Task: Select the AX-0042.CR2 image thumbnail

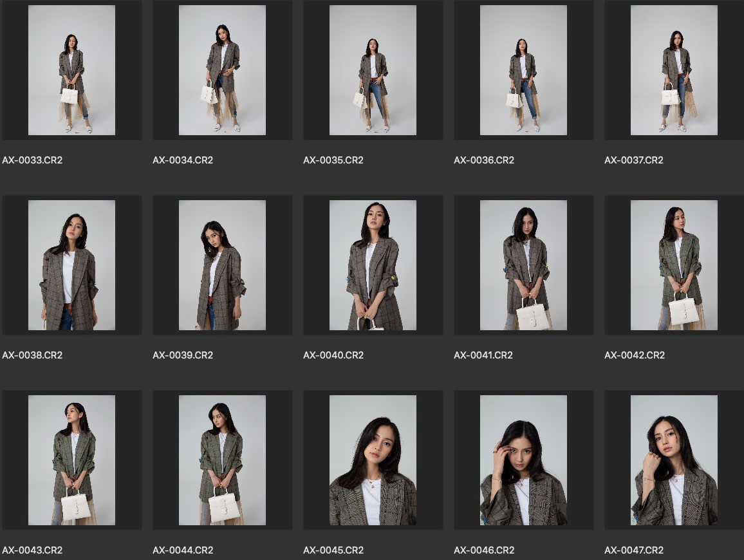Action: (x=674, y=265)
